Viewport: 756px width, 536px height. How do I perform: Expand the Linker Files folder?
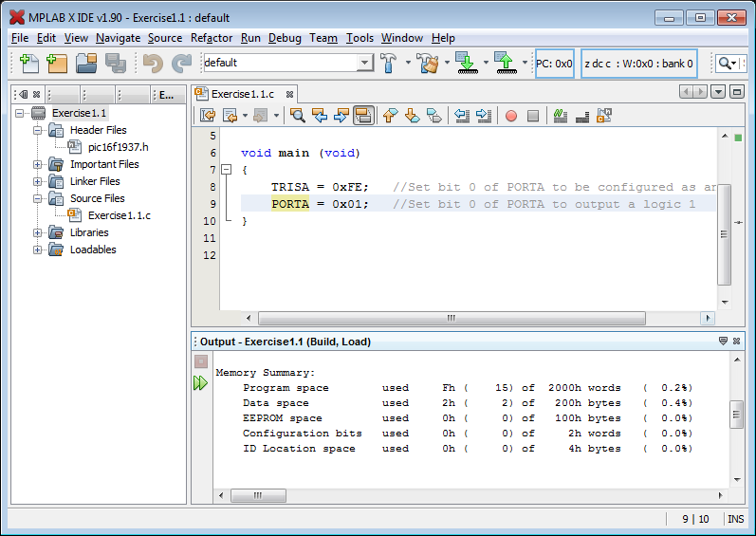37,182
